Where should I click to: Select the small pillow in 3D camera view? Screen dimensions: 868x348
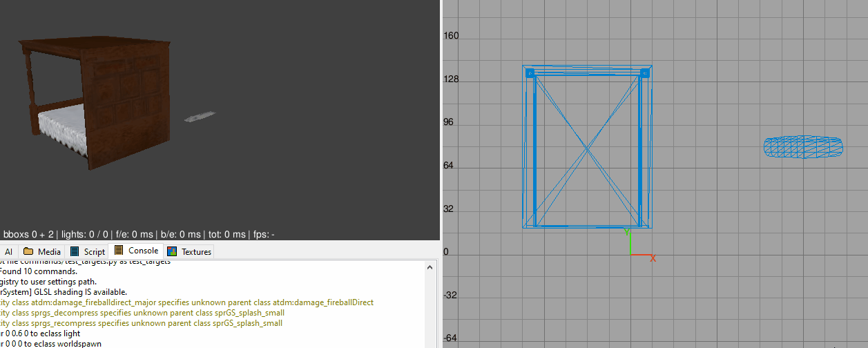(200, 117)
